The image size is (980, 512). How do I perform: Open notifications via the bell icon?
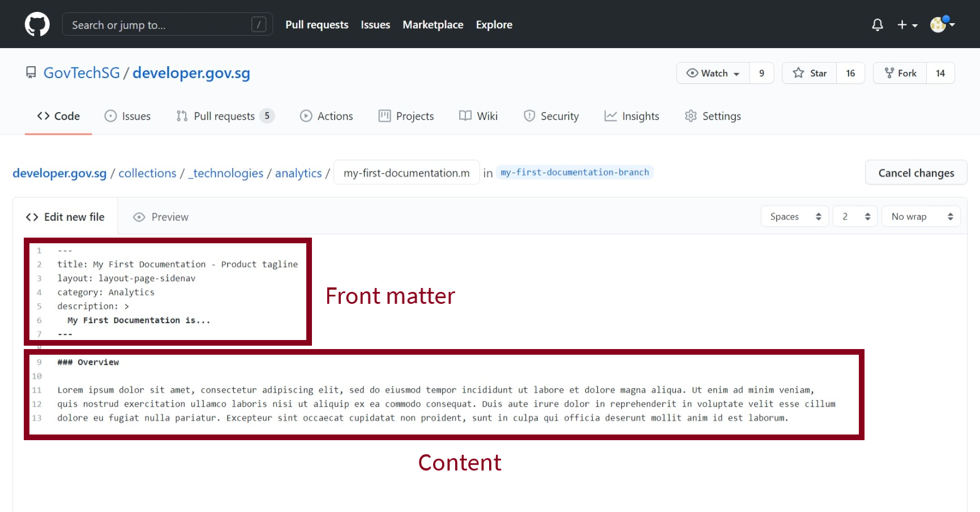(x=877, y=24)
